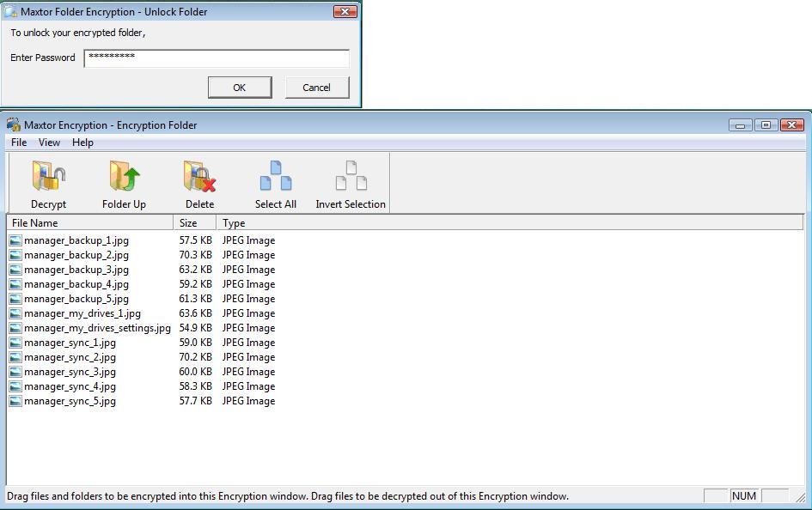The image size is (812, 510).
Task: Click JPEG Image type of manager_sync_5.jpg
Action: click(x=248, y=401)
